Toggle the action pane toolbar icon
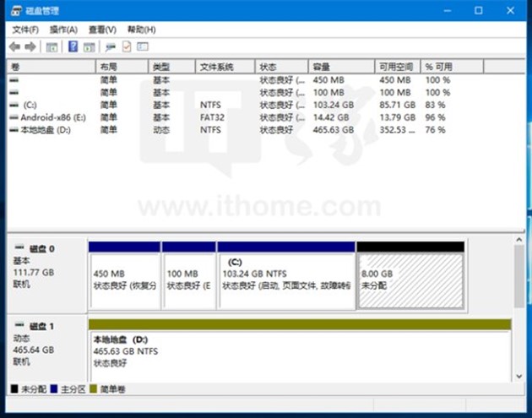Screen dimensions: 532x418 tap(89, 47)
